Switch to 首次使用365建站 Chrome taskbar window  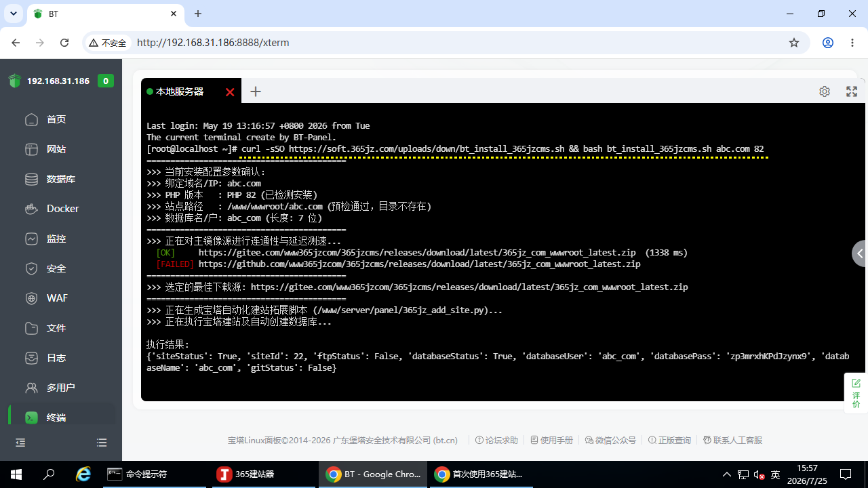click(481, 474)
